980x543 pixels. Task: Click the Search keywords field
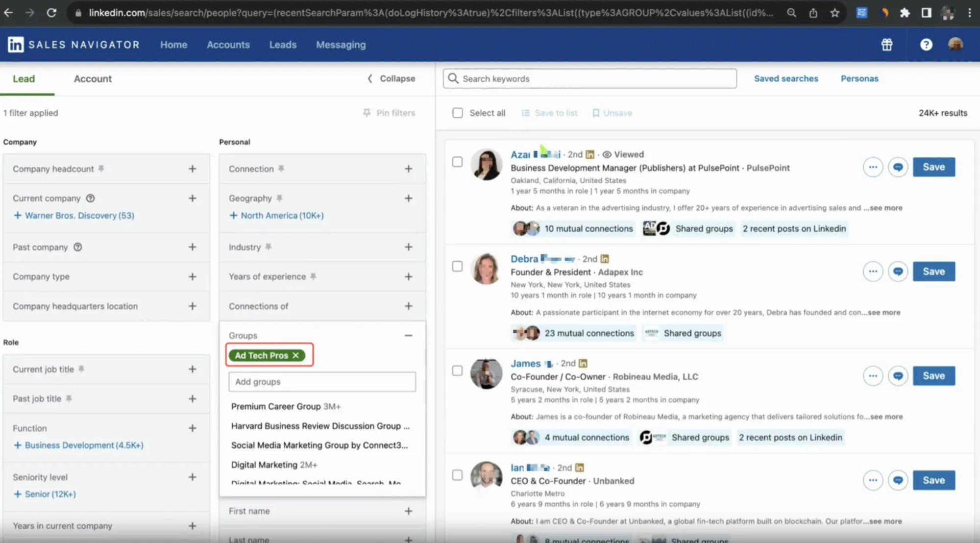coord(589,78)
